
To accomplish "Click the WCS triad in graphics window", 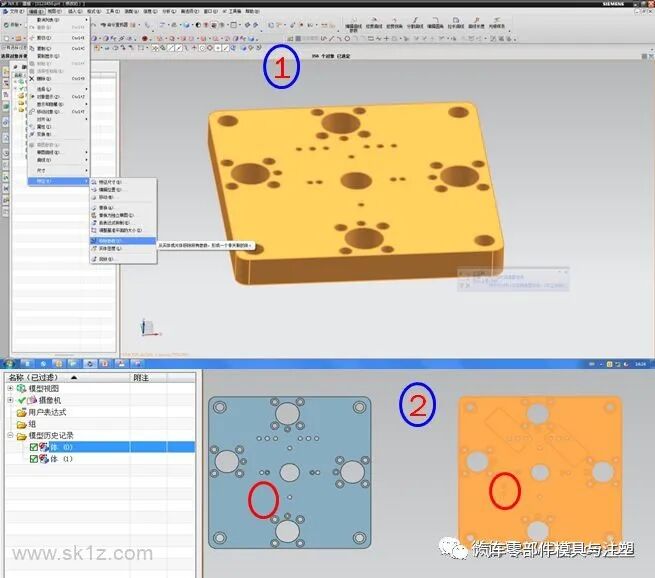I will [x=149, y=328].
